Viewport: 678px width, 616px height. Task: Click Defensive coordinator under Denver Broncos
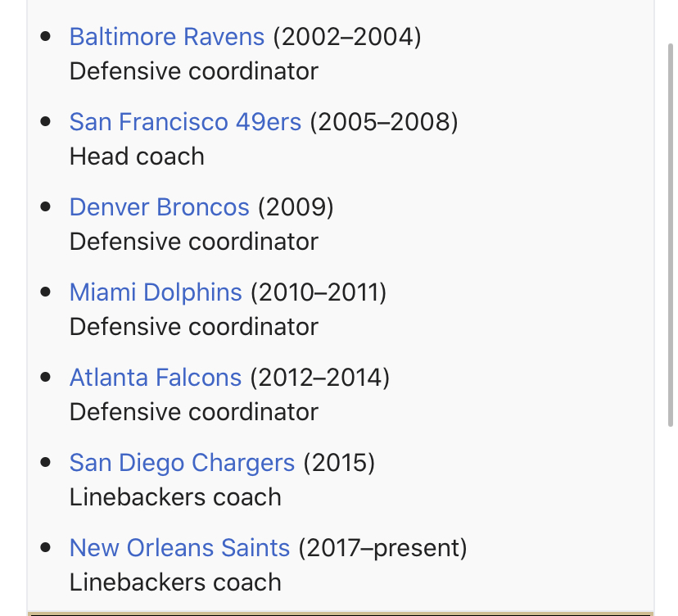click(194, 242)
